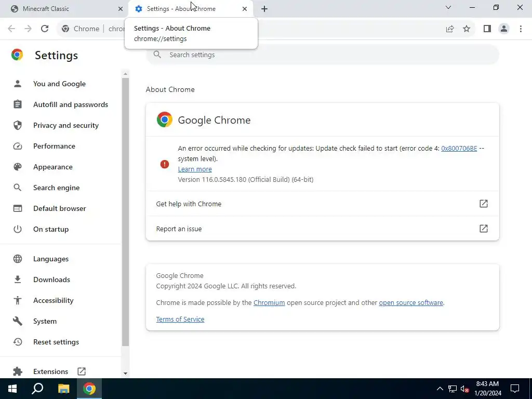Screen dimensions: 532x399
Task: Click the Learn more link
Action: tap(195, 169)
